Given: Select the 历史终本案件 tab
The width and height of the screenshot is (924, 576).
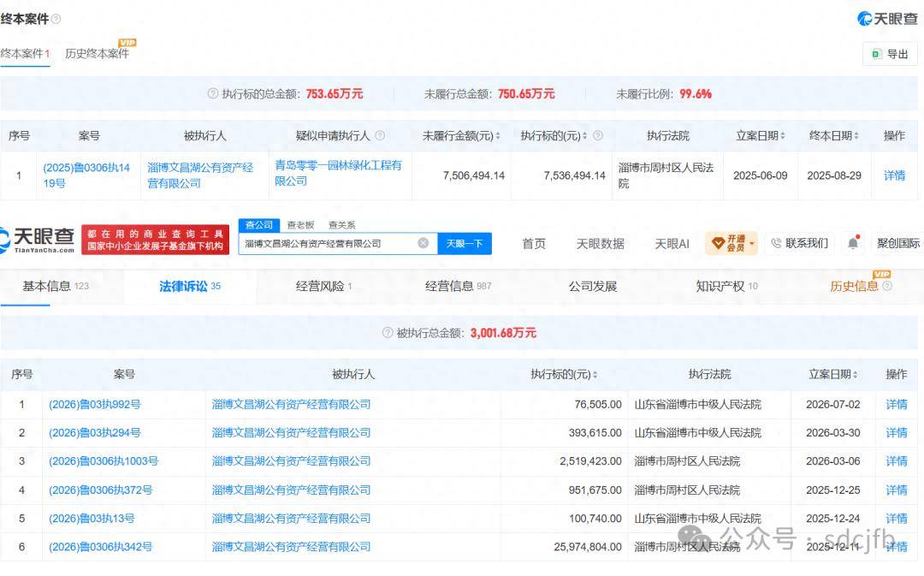Looking at the screenshot, I should [x=97, y=54].
